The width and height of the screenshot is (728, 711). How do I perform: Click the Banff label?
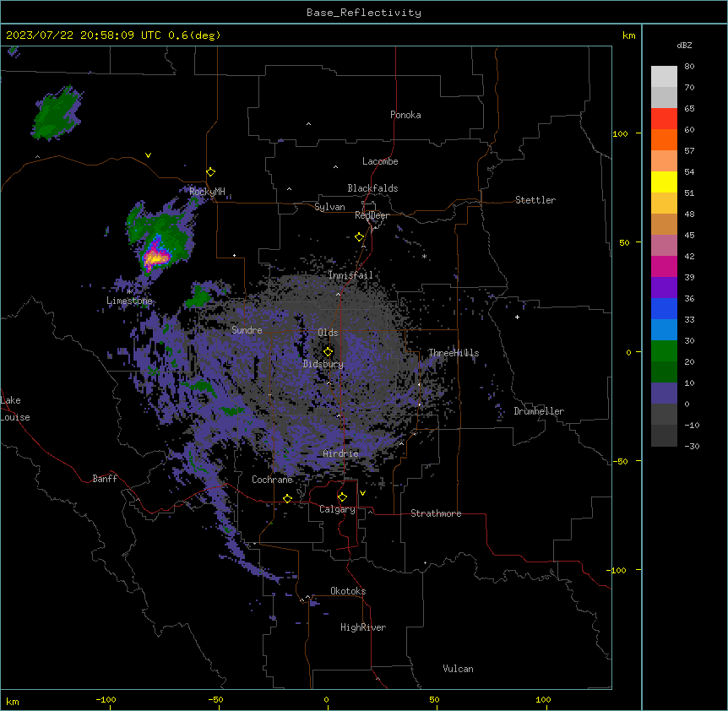tap(105, 479)
